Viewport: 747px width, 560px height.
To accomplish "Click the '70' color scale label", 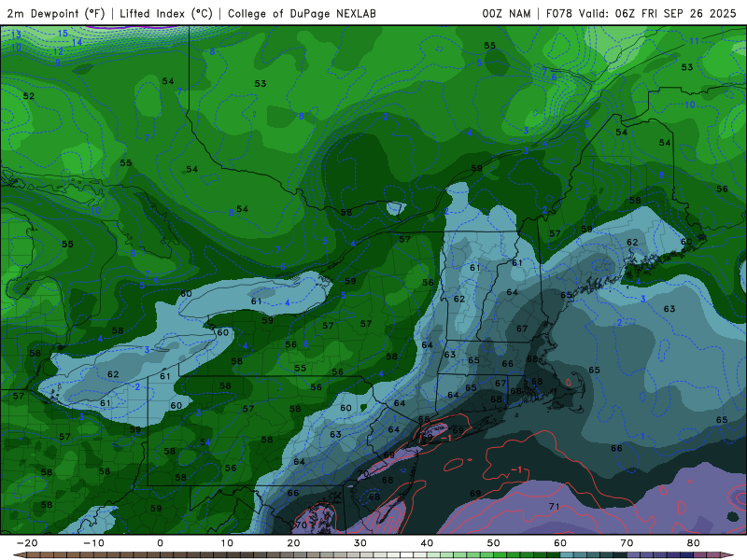I will pyautogui.click(x=627, y=543).
